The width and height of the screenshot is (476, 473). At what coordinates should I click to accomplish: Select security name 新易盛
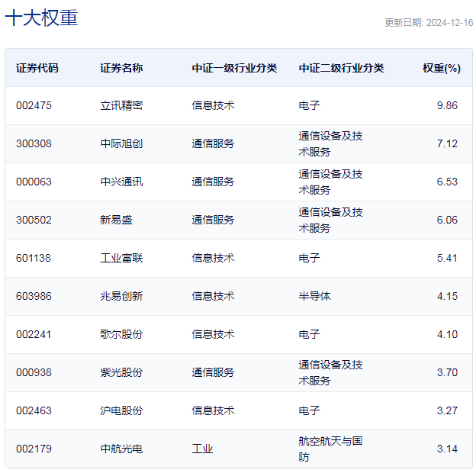(116, 220)
